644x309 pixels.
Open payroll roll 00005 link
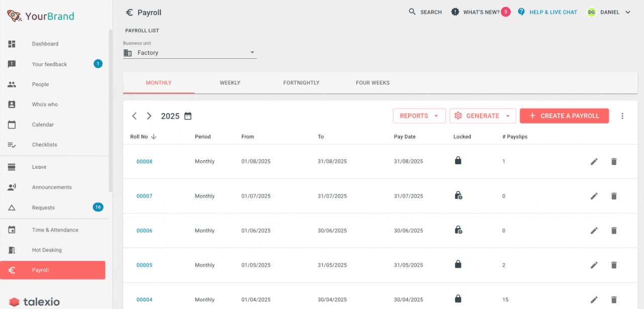[x=144, y=265]
